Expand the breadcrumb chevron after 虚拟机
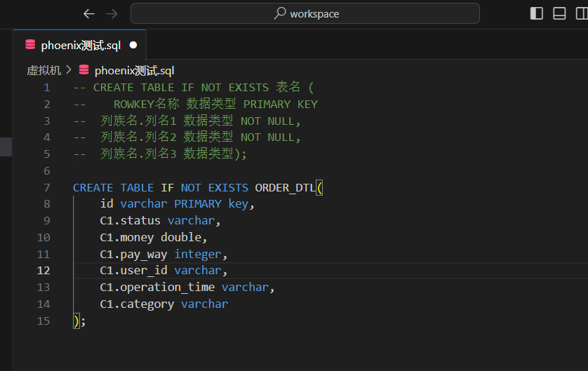The image size is (588, 371). tap(68, 69)
